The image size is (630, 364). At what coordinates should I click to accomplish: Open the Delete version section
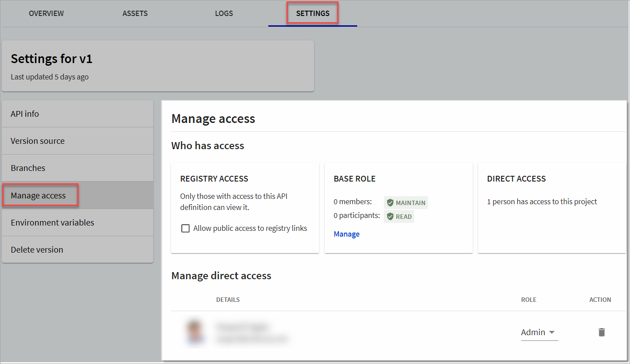(x=77, y=249)
